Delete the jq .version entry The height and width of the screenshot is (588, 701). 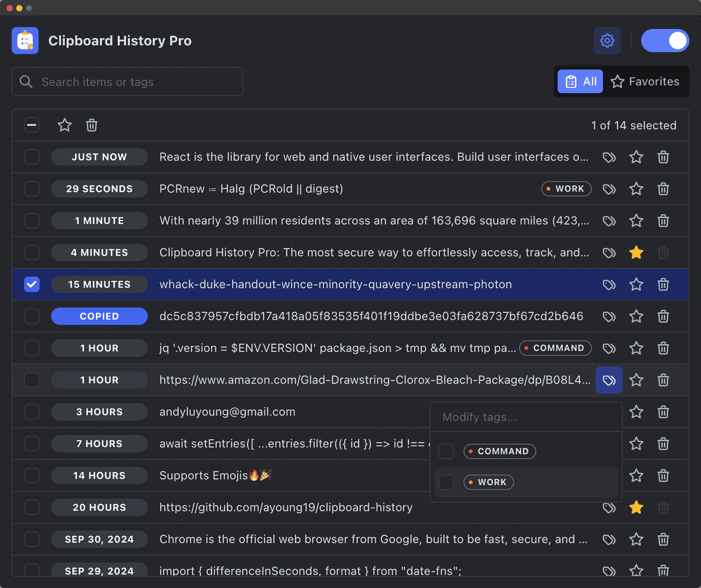click(663, 348)
